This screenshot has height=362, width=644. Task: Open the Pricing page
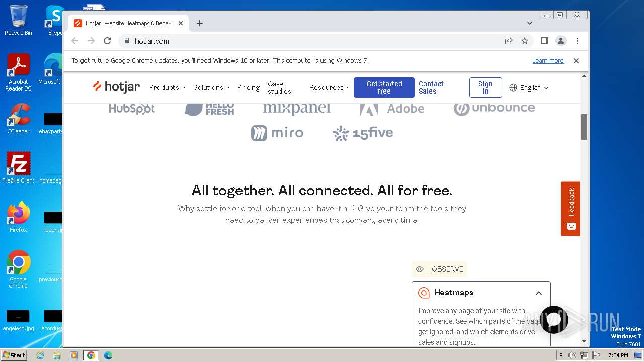tap(249, 87)
